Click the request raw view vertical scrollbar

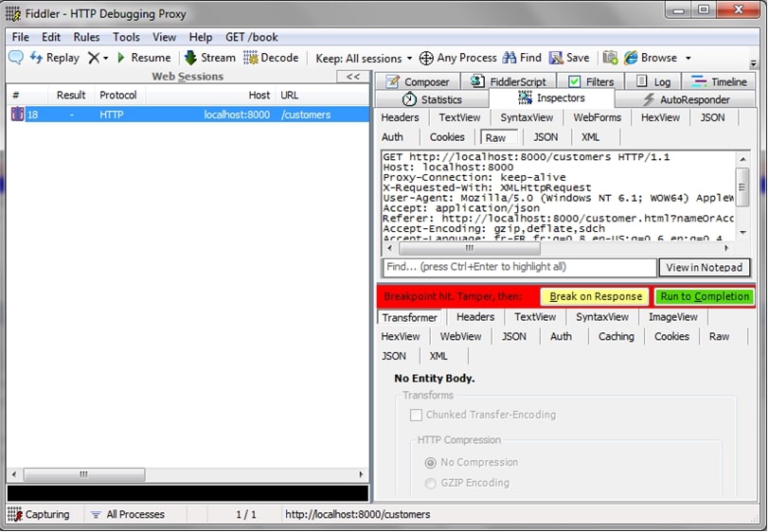tap(742, 195)
